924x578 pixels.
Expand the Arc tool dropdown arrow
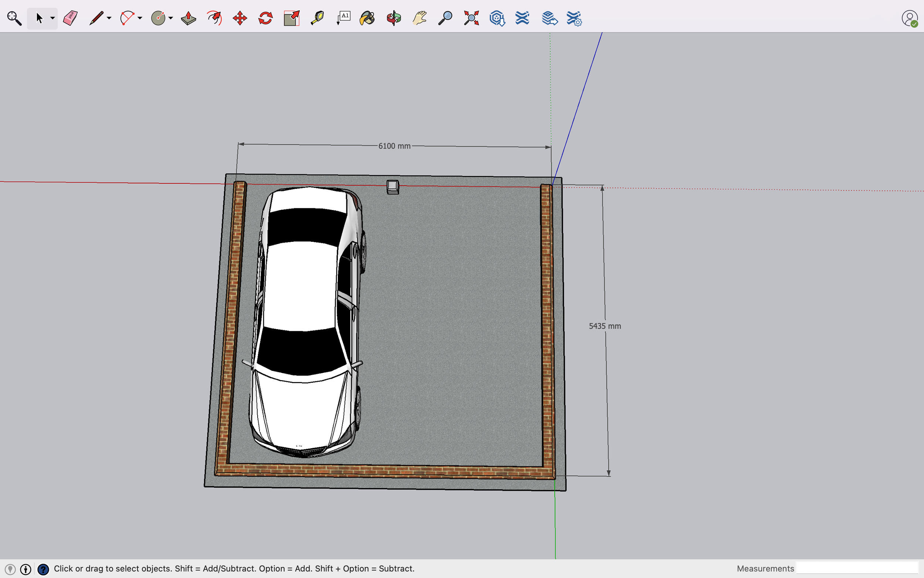click(140, 18)
